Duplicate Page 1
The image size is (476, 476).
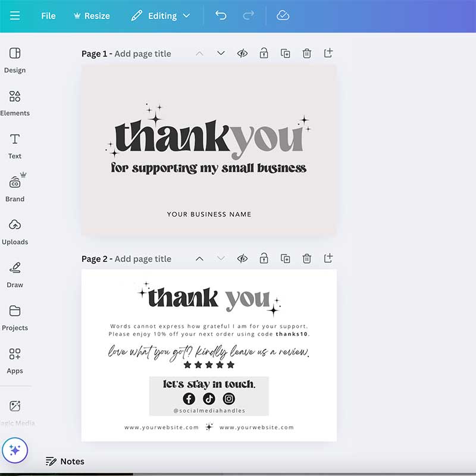(286, 54)
